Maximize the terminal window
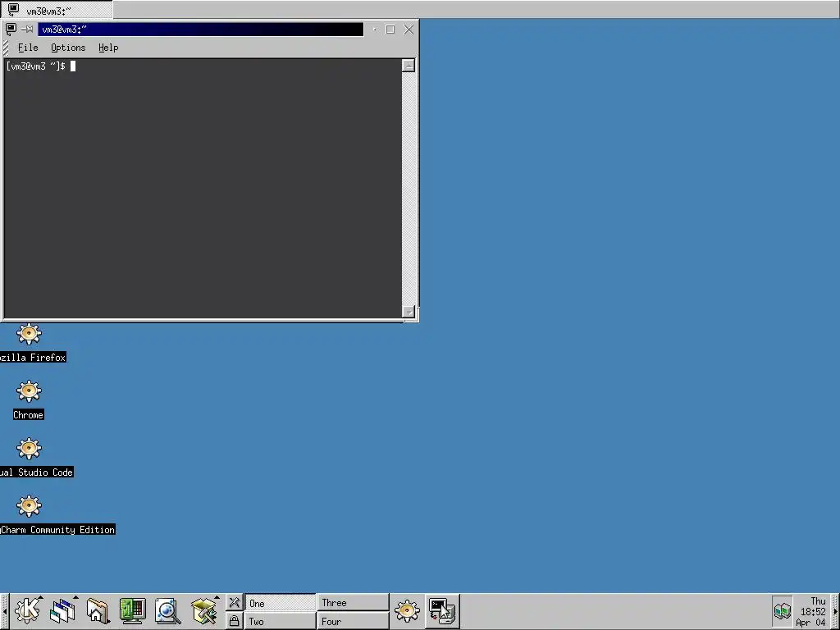The image size is (840, 630). point(390,30)
